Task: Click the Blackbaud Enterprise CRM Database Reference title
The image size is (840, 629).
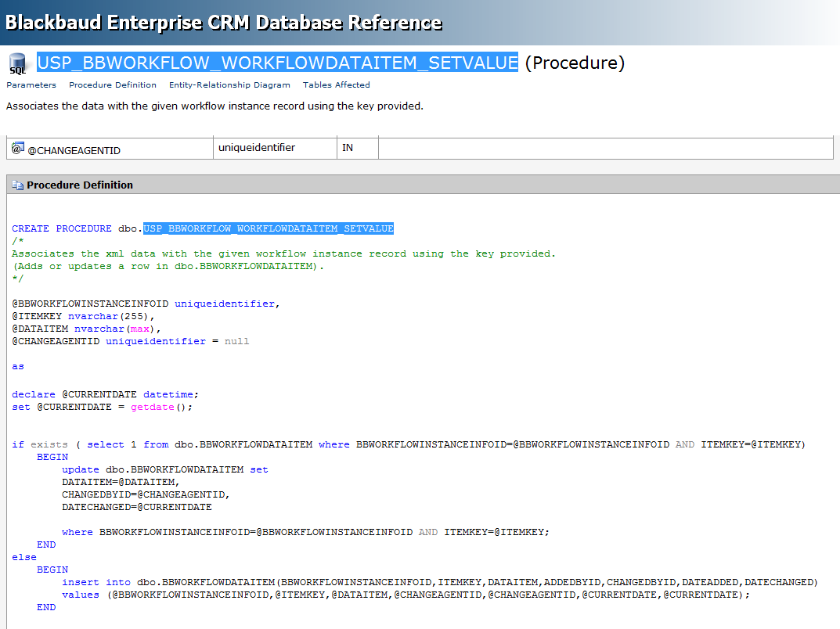Action: 223,23
